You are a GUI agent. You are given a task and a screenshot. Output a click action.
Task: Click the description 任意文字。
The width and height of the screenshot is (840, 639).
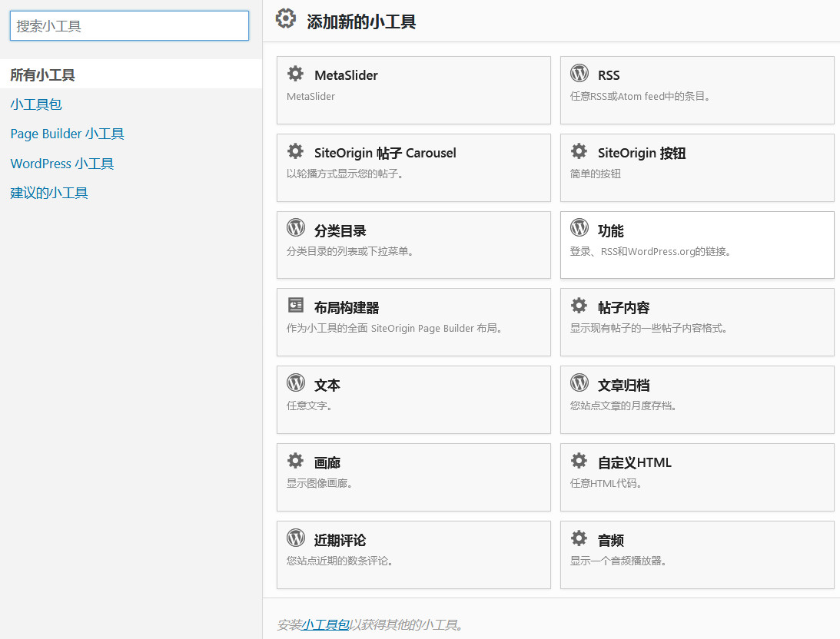click(x=310, y=406)
